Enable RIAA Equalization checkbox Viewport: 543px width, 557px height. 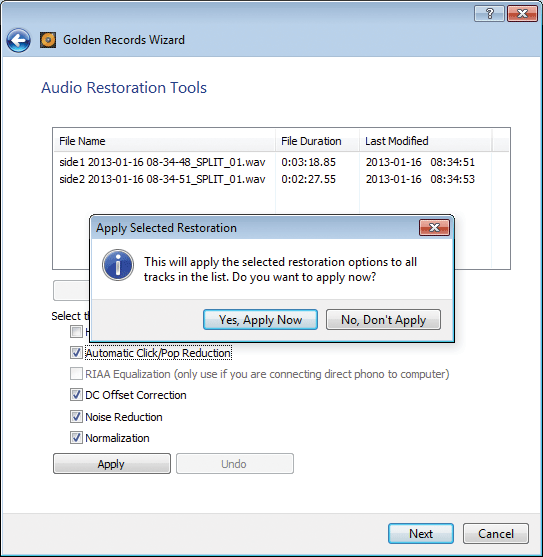[76, 374]
